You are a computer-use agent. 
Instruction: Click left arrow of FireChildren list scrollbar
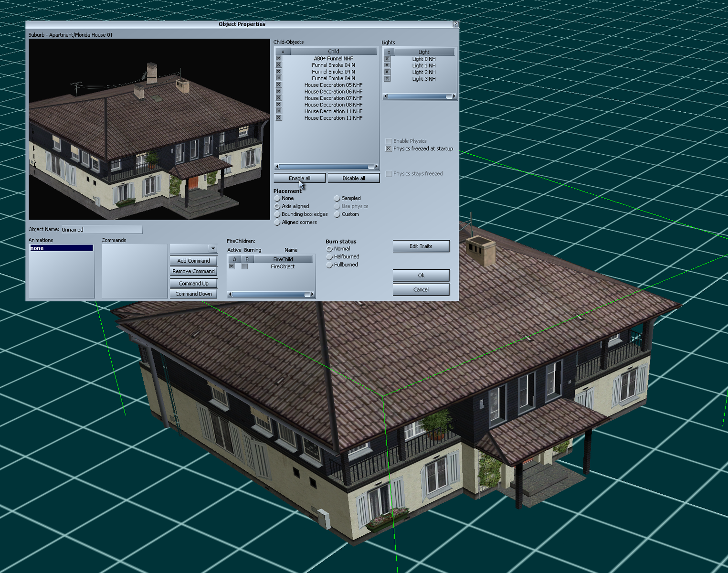click(230, 294)
